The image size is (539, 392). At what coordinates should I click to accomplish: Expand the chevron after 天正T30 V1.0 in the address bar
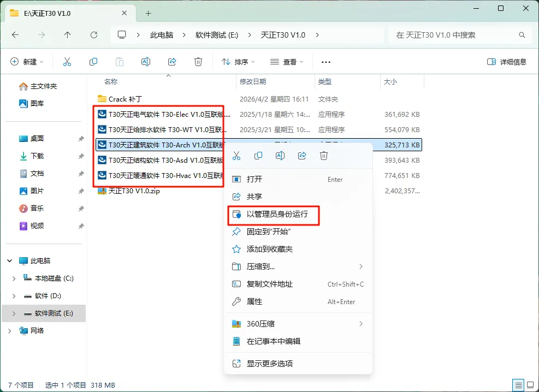[x=317, y=35]
